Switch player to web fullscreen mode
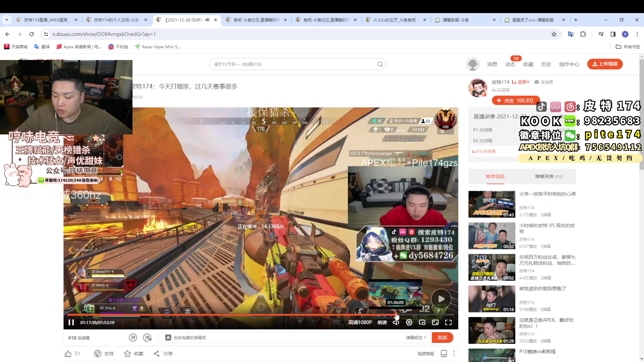The width and height of the screenshot is (644, 362). tap(435, 322)
